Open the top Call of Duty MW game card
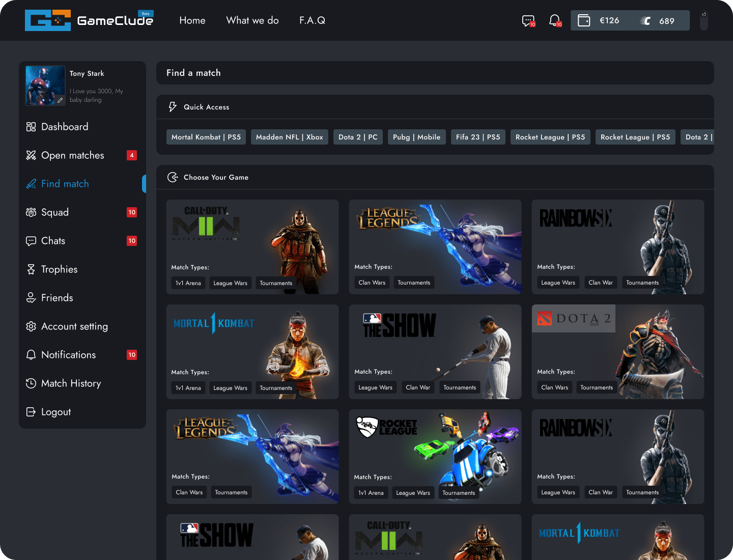 click(252, 247)
